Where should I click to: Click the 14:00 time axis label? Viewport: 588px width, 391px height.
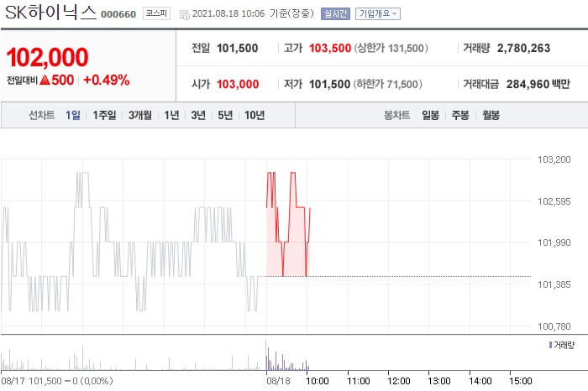[480, 381]
